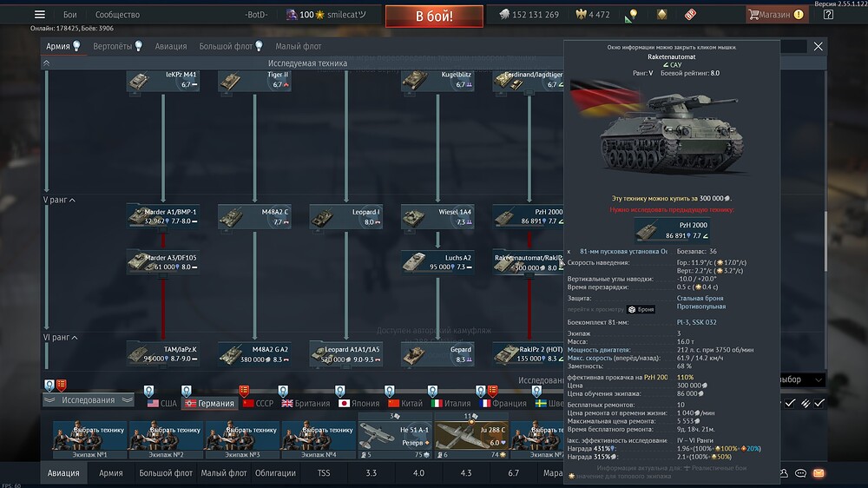Select Luchs A2 vehicle card
868x488 pixels.
[437, 262]
